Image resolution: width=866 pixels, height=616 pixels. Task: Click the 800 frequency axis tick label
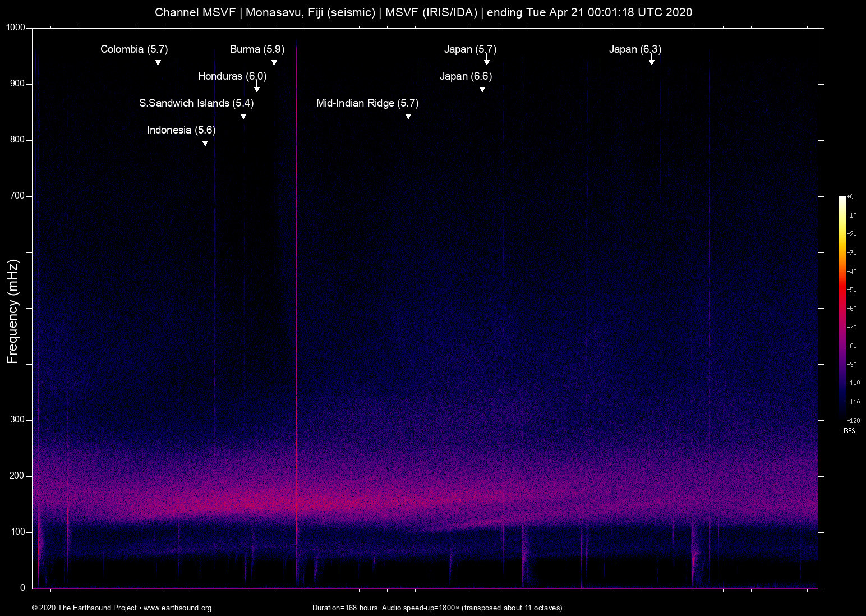tap(18, 140)
